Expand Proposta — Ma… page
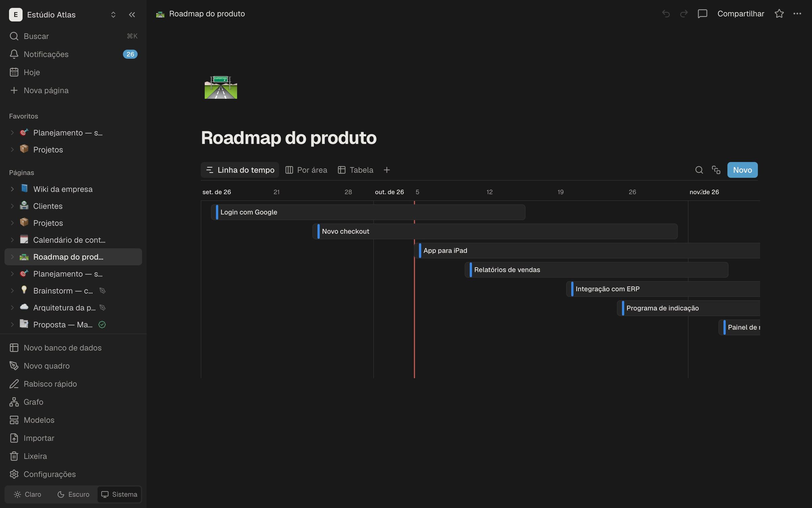 (12, 325)
